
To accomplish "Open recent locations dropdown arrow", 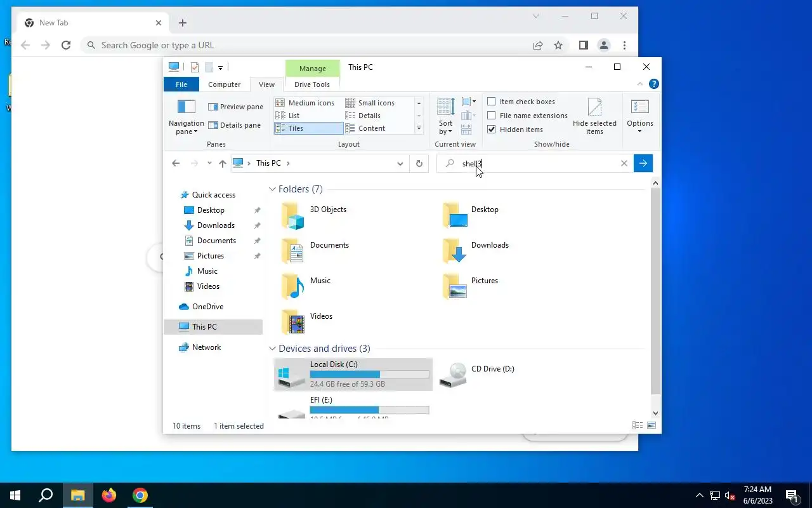I will coord(209,163).
